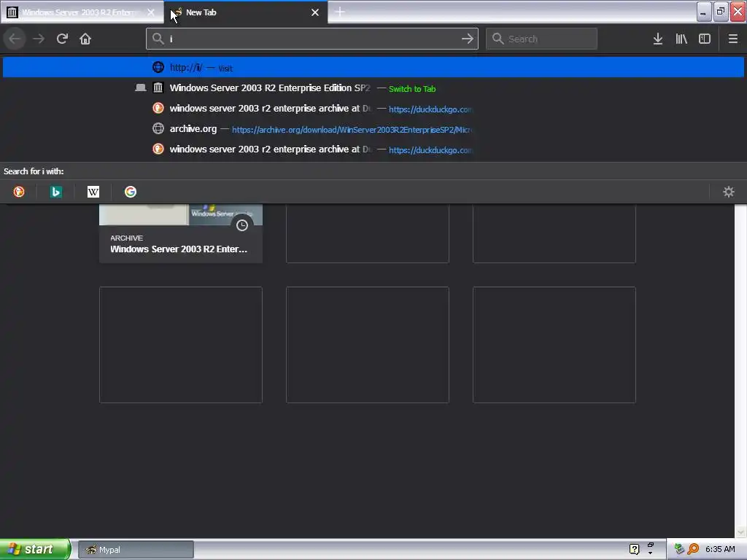This screenshot has height=560, width=747.
Task: Click the magnifier tray icon near the clock
Action: coord(693,549)
